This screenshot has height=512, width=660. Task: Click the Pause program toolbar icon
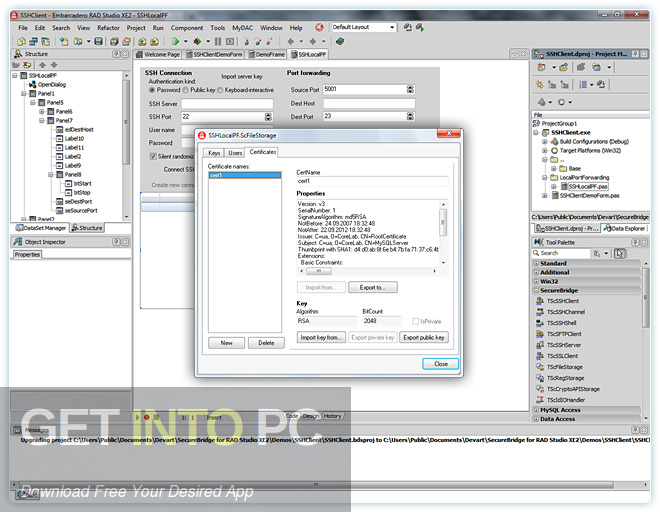(218, 41)
